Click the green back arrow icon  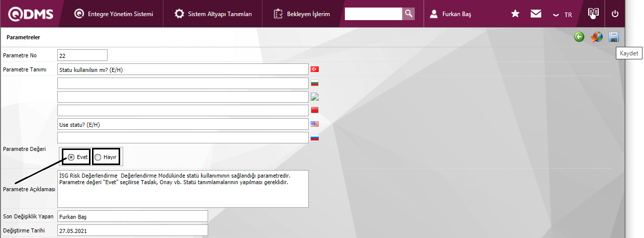pos(579,37)
